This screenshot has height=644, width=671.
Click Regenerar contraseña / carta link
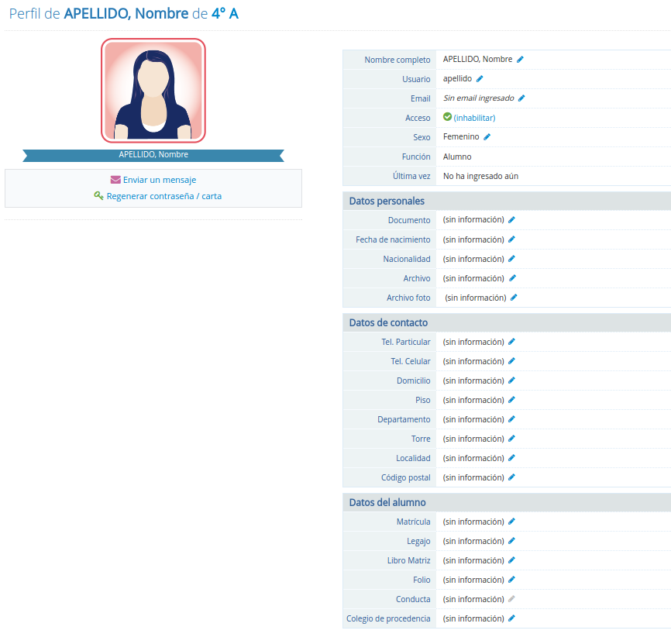point(163,196)
